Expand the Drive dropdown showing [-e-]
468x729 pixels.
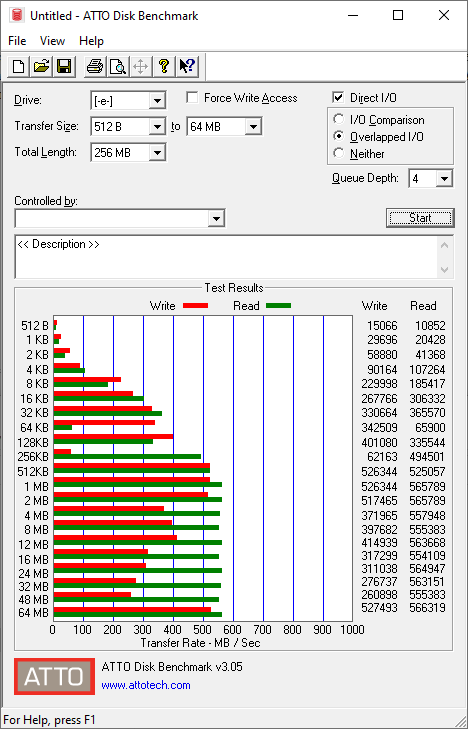128,100
